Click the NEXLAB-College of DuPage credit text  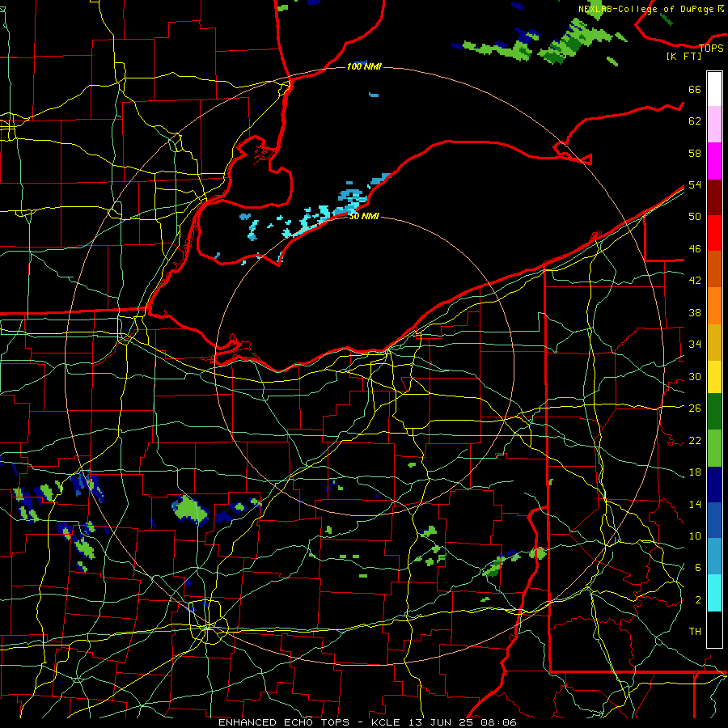point(650,9)
